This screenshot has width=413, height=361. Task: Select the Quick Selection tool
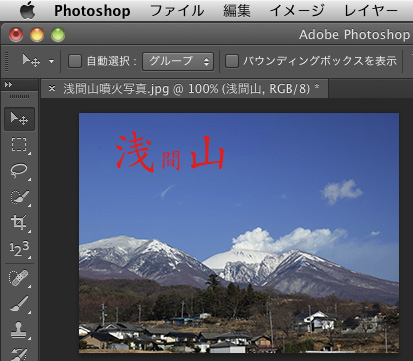coord(19,197)
